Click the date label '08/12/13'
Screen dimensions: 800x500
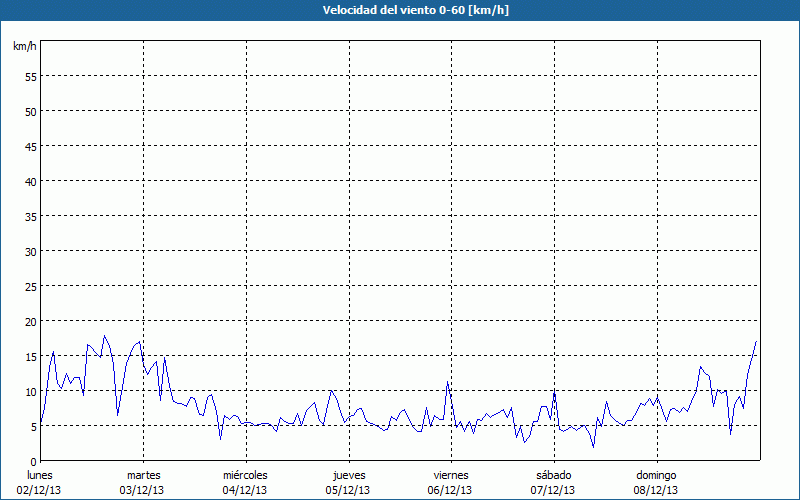pos(656,490)
